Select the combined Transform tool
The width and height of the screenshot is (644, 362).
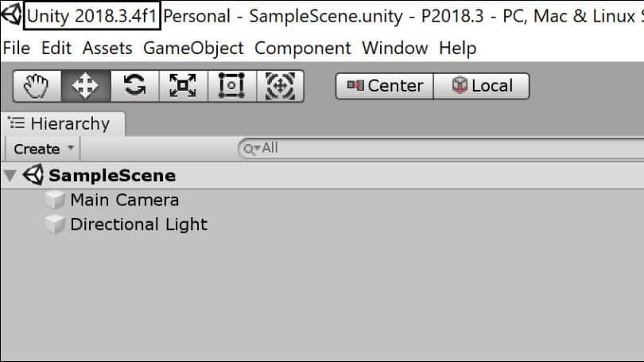click(x=280, y=86)
